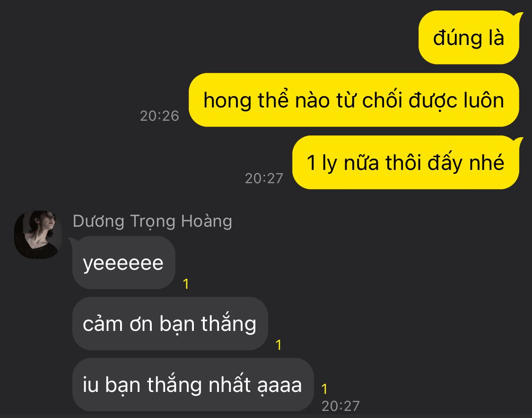Viewport: 532px width, 418px height.
Task: Tap the read count beside 'iu bạn thắng nhất ạaaa'
Action: pyautogui.click(x=324, y=389)
